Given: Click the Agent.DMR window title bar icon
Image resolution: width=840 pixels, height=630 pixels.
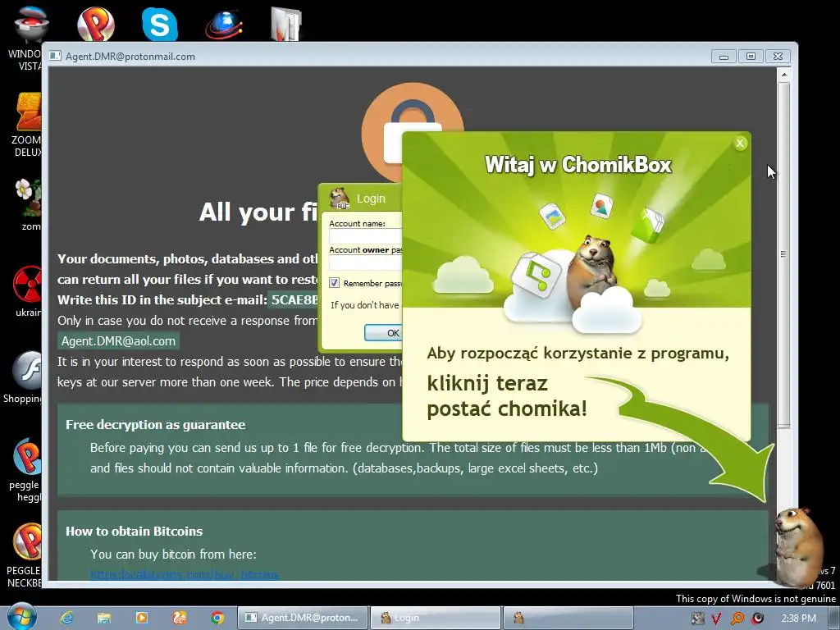Looking at the screenshot, I should click(55, 56).
